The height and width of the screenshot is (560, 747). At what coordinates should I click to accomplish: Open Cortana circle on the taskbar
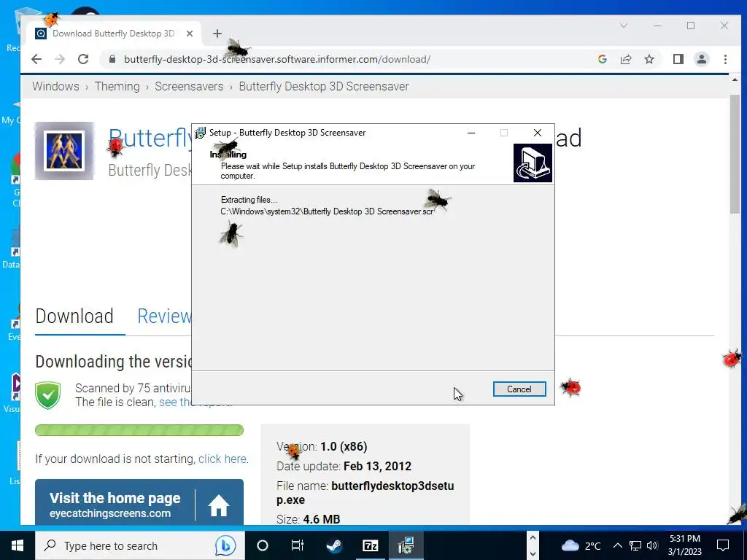point(262,545)
